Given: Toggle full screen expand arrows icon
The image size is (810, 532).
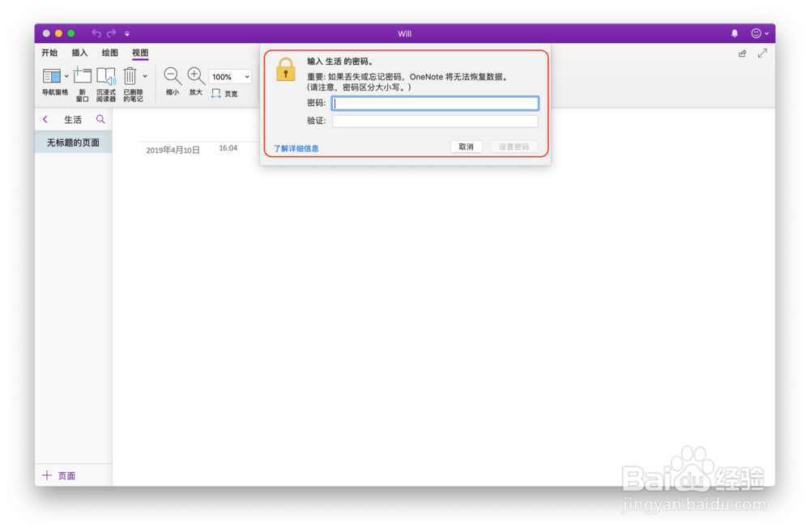Looking at the screenshot, I should click(762, 53).
